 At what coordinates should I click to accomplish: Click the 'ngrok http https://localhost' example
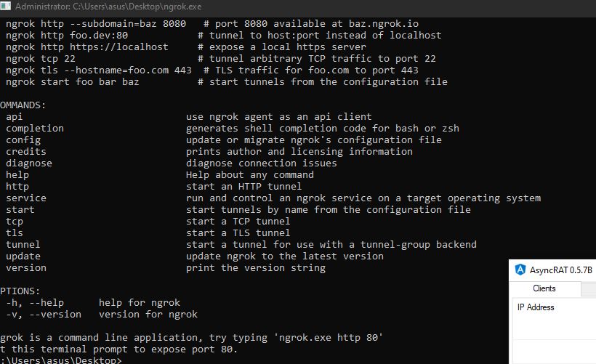[x=87, y=47]
